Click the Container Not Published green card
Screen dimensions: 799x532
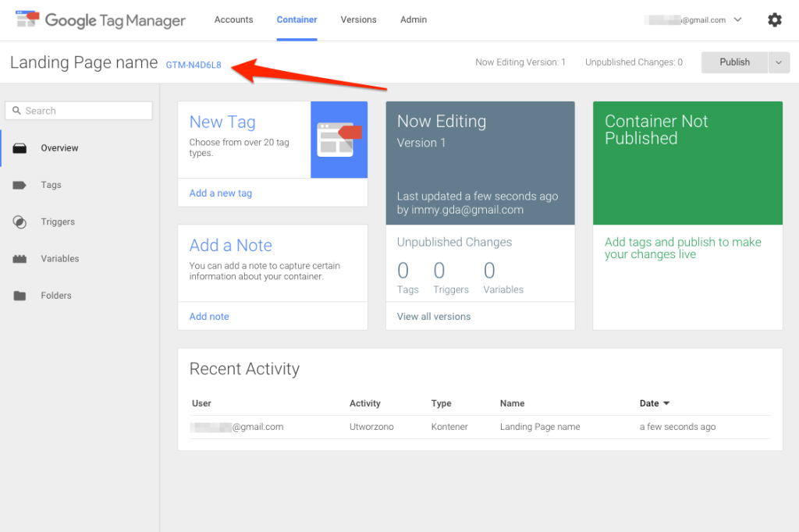(x=687, y=163)
